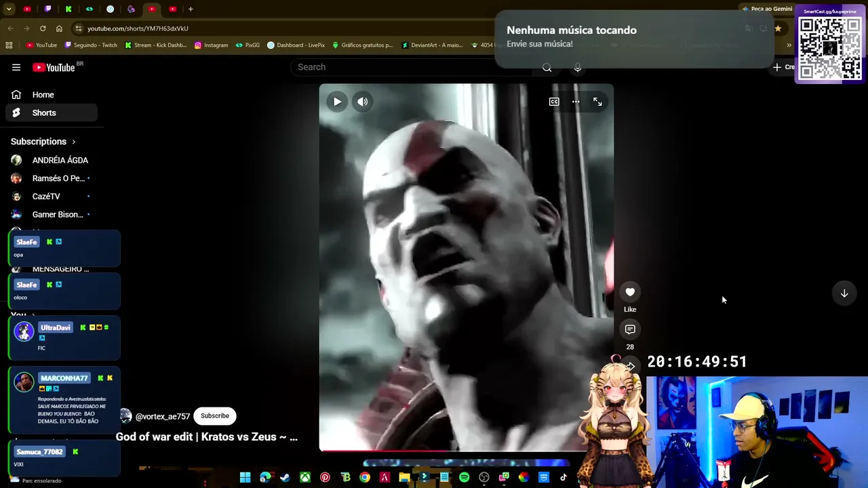This screenshot has width=868, height=488.
Task: Expand the Subscriptions section
Action: pyautogui.click(x=43, y=142)
